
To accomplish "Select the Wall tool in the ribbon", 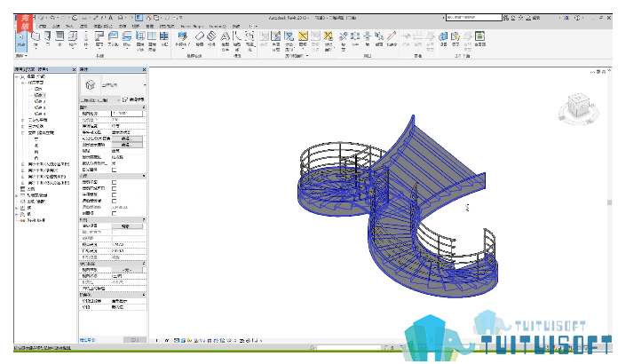I will click(x=36, y=39).
